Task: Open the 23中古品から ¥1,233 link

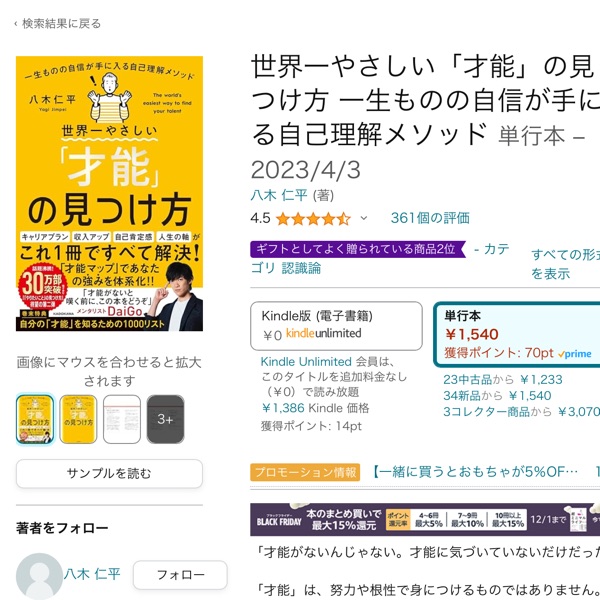Action: pyautogui.click(x=503, y=380)
